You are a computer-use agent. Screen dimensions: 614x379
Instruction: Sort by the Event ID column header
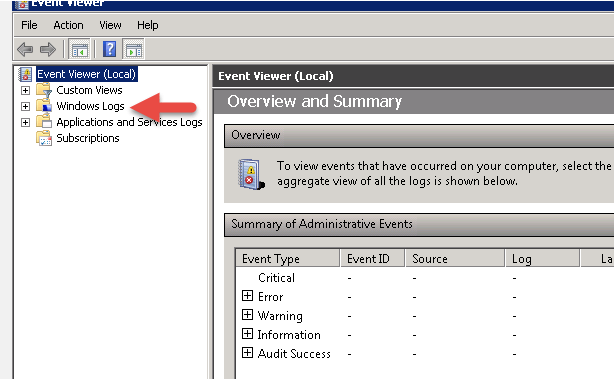[x=372, y=258]
